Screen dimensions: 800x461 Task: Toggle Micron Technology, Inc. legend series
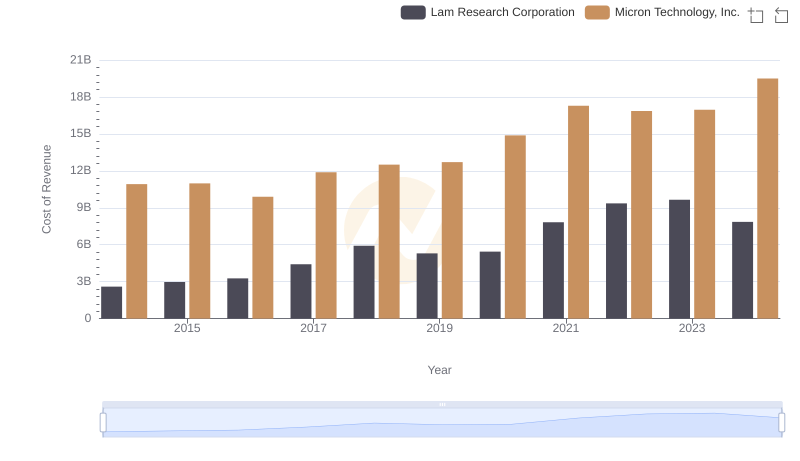click(662, 12)
